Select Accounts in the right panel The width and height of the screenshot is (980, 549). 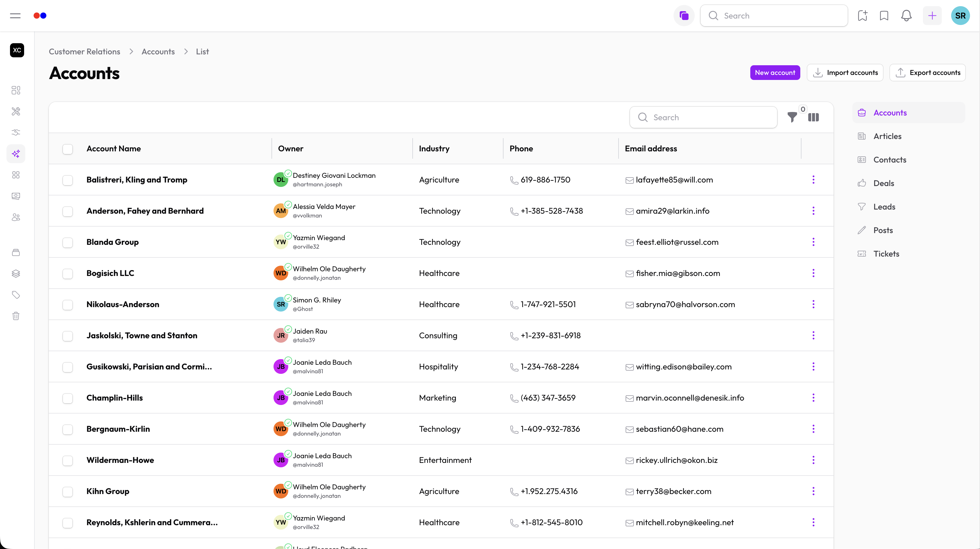[x=909, y=113]
